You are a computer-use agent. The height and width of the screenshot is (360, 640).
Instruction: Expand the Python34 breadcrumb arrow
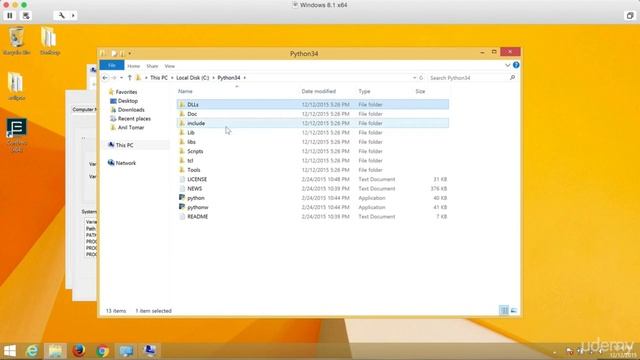244,78
